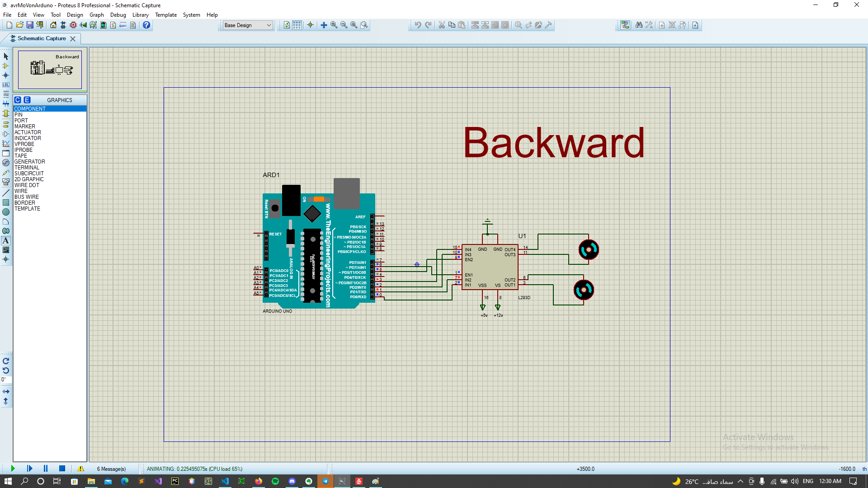
Task: Open the Base Design variant dropdown
Action: click(x=248, y=25)
